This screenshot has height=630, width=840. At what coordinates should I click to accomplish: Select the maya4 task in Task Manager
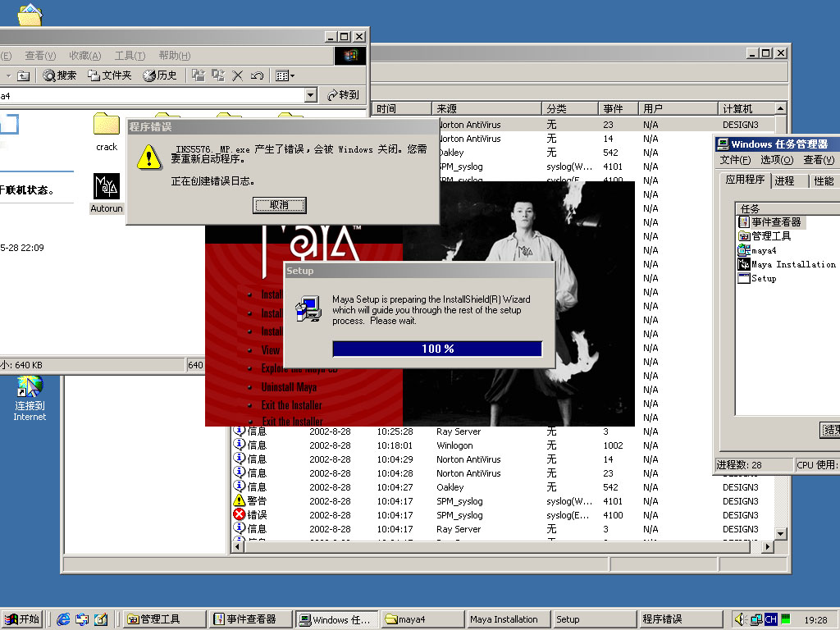(757, 250)
